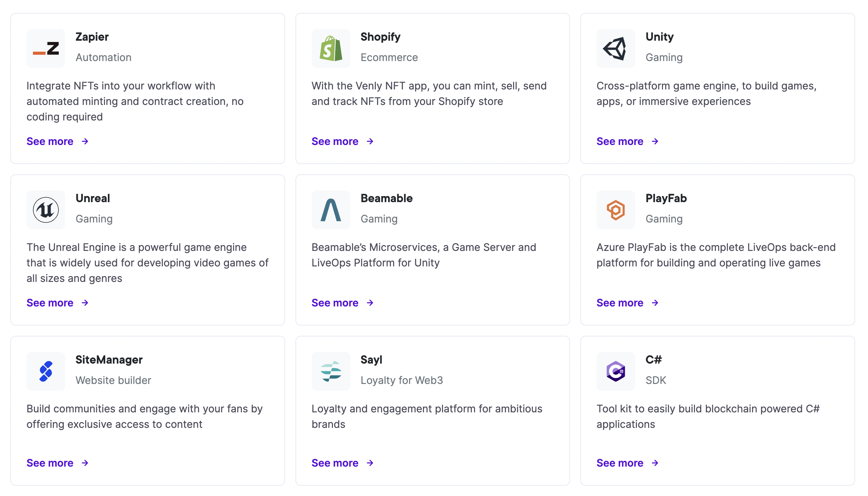Click arrow beside Unity See more
The image size is (868, 496).
click(x=655, y=141)
